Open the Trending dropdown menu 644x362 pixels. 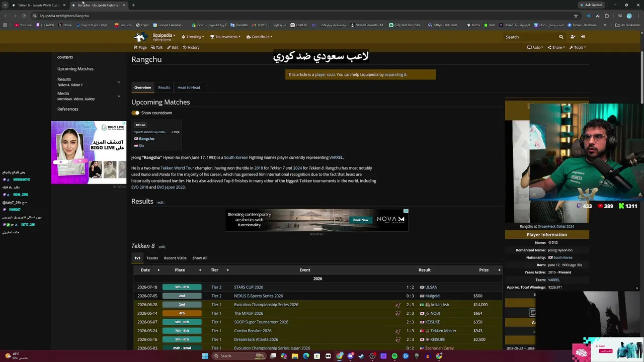click(x=193, y=37)
